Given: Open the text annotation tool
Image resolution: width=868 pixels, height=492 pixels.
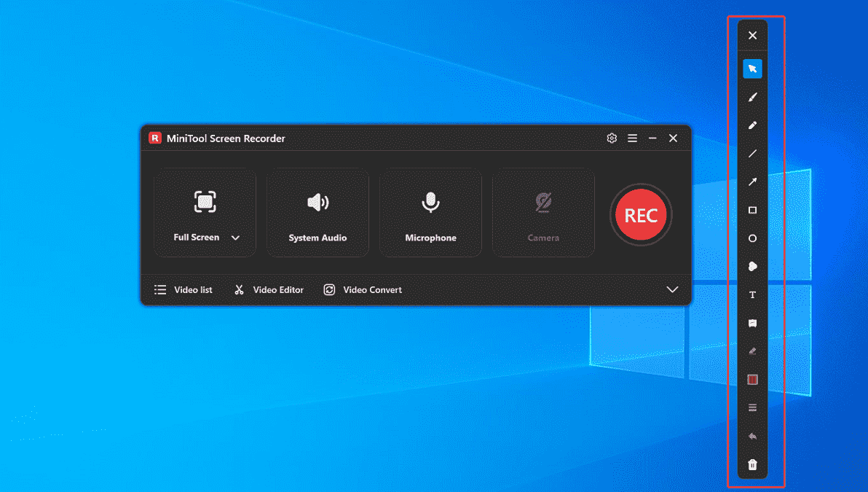Looking at the screenshot, I should (752, 294).
